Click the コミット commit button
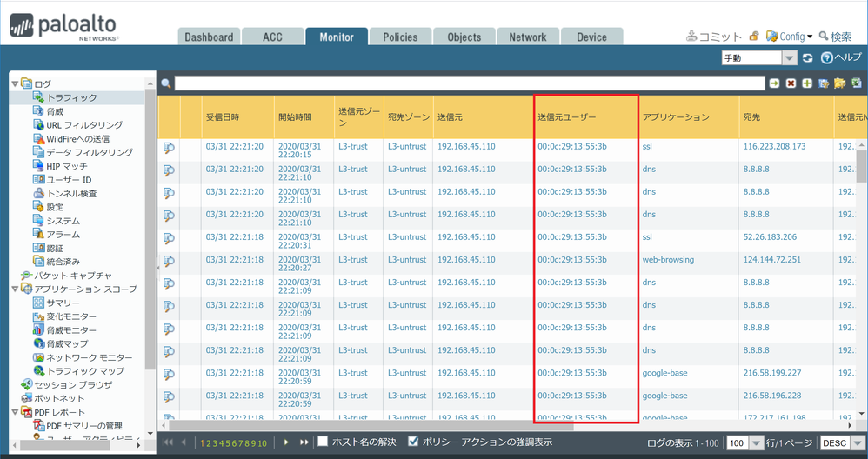The image size is (868, 459). [x=714, y=37]
